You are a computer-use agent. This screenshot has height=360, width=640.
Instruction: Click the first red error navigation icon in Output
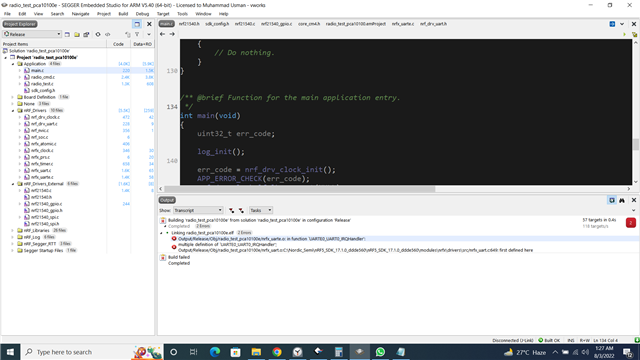[x=231, y=211]
